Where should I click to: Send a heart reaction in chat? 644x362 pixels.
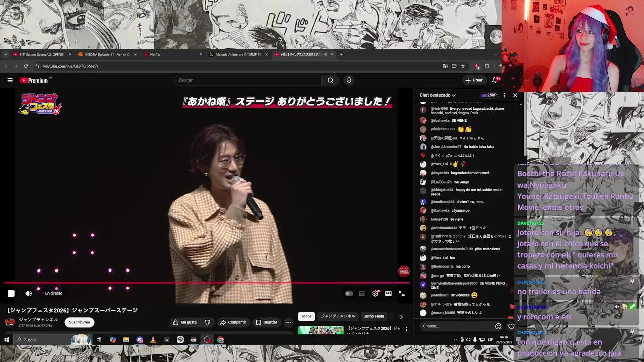(511, 326)
